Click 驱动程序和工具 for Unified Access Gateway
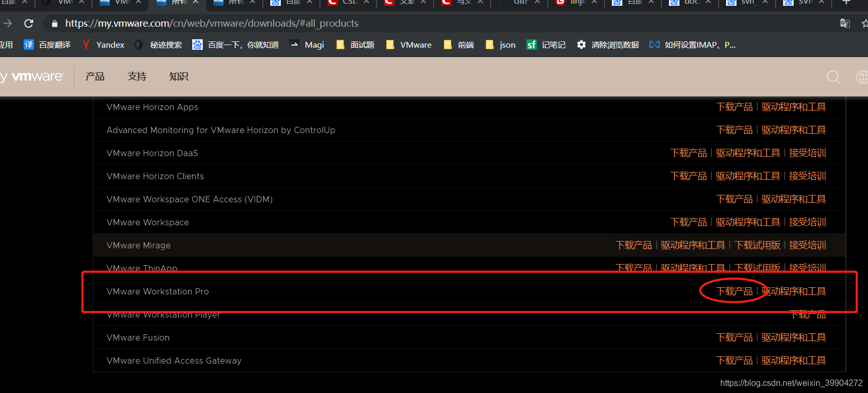Viewport: 868px width, 393px height. [x=794, y=361]
